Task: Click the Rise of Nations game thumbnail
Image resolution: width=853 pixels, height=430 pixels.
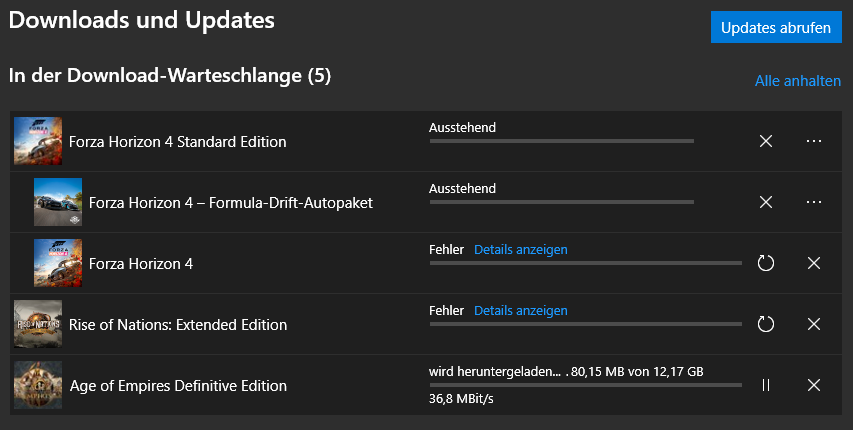Action: (x=38, y=324)
